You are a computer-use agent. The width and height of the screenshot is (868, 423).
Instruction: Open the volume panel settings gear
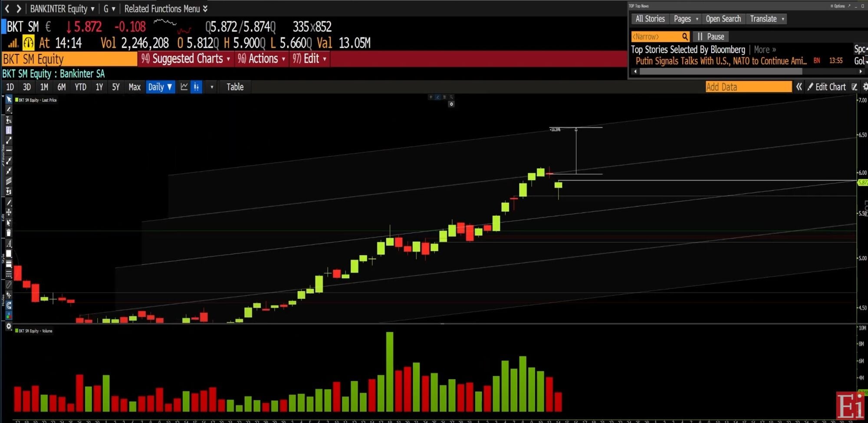(x=9, y=327)
